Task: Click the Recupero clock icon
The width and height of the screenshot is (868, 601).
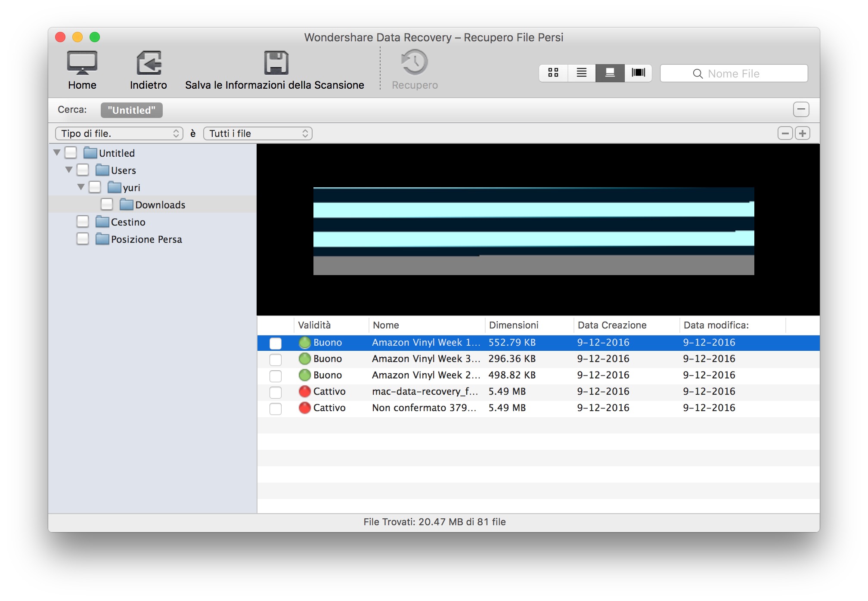Action: click(414, 62)
